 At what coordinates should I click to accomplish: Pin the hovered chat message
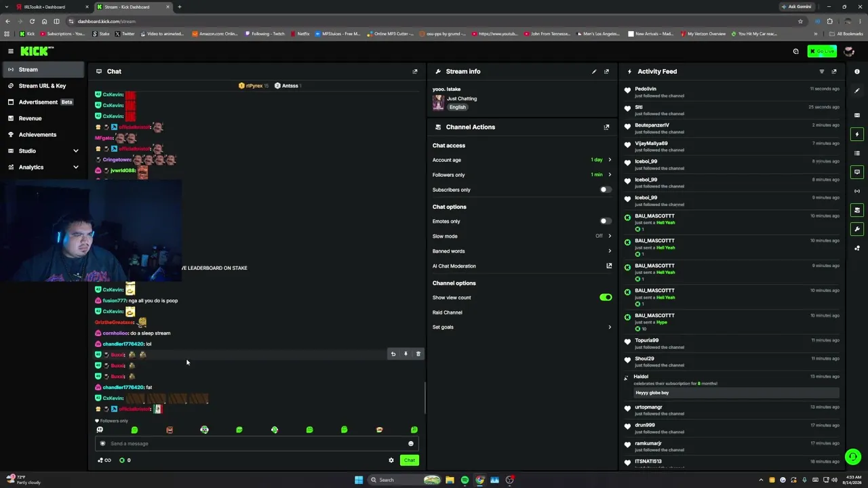[406, 354]
